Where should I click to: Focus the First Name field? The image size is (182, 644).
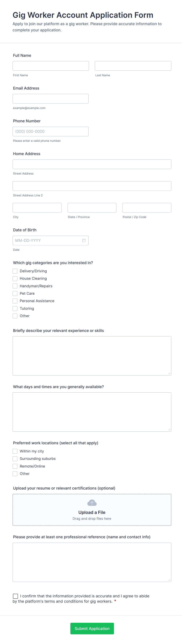51,66
